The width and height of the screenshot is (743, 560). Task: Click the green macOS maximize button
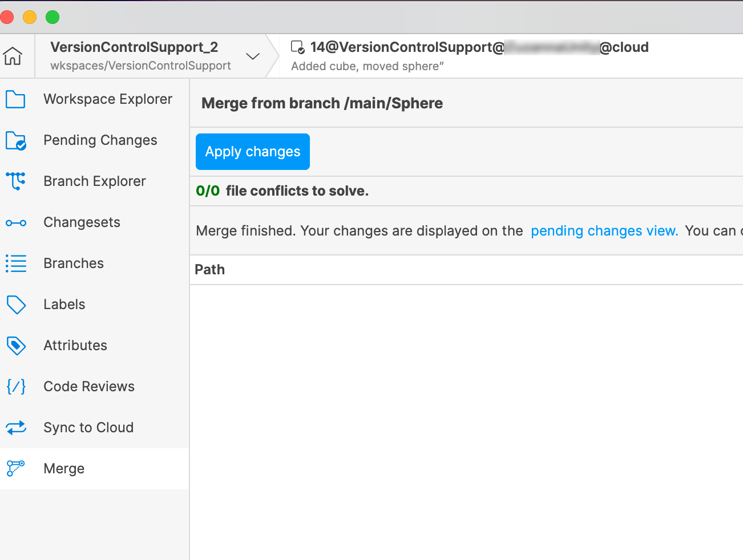[53, 17]
